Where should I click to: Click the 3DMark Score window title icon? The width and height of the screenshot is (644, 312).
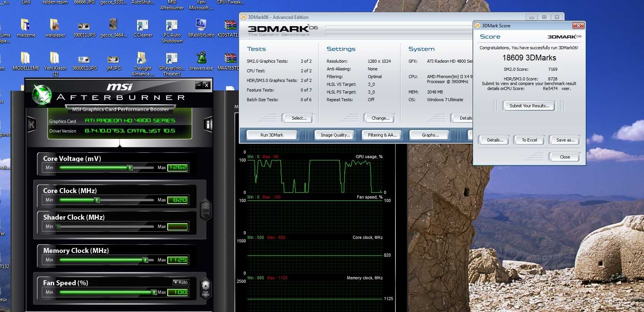(478, 26)
